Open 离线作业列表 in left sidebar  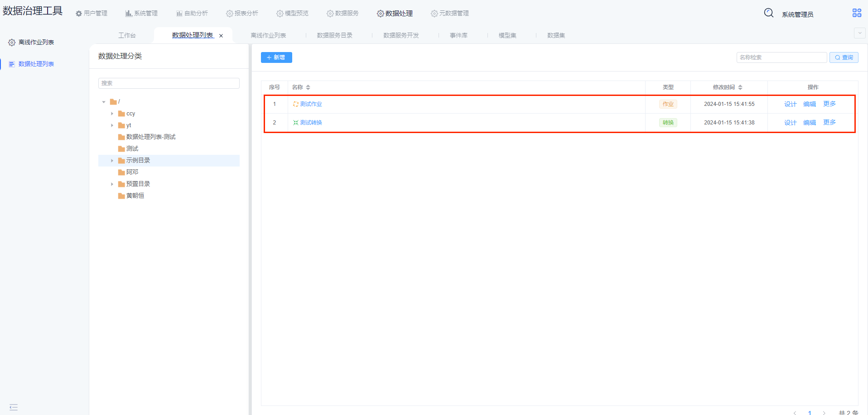click(36, 42)
